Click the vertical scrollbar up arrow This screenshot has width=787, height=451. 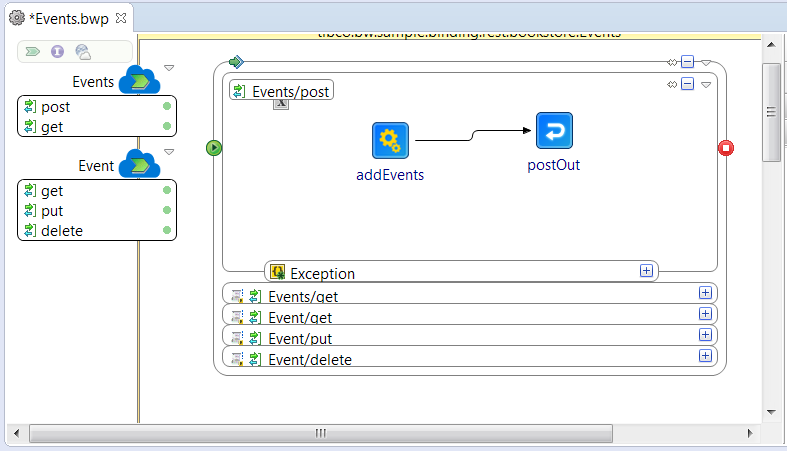point(771,45)
